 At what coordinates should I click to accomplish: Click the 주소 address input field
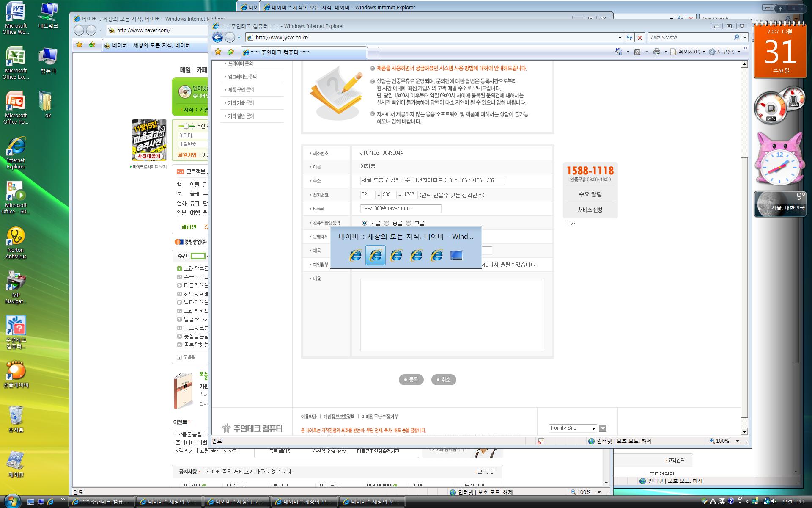[x=432, y=180]
